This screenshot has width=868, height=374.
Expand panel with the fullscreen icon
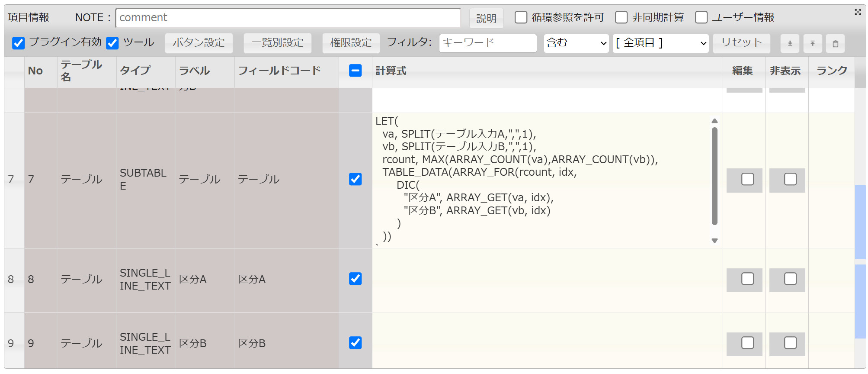(x=858, y=12)
